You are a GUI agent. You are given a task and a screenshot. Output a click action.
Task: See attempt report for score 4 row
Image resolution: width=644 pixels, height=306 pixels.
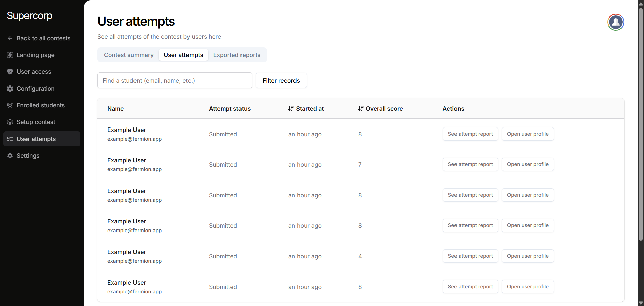pyautogui.click(x=470, y=256)
